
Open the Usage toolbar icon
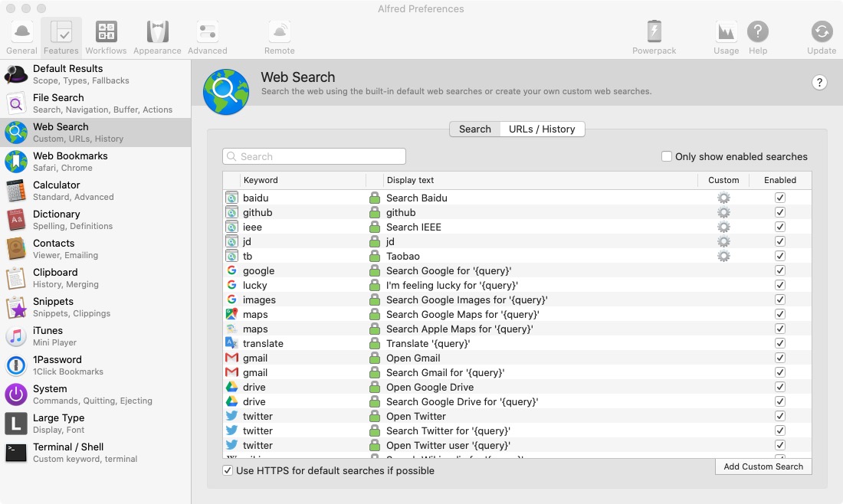point(727,38)
